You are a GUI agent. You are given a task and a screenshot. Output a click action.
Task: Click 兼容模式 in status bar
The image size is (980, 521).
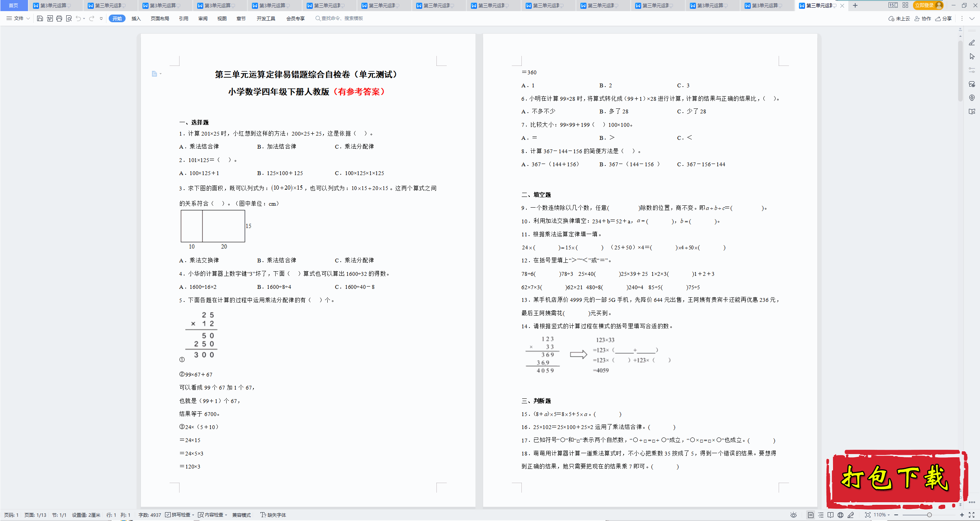(242, 515)
